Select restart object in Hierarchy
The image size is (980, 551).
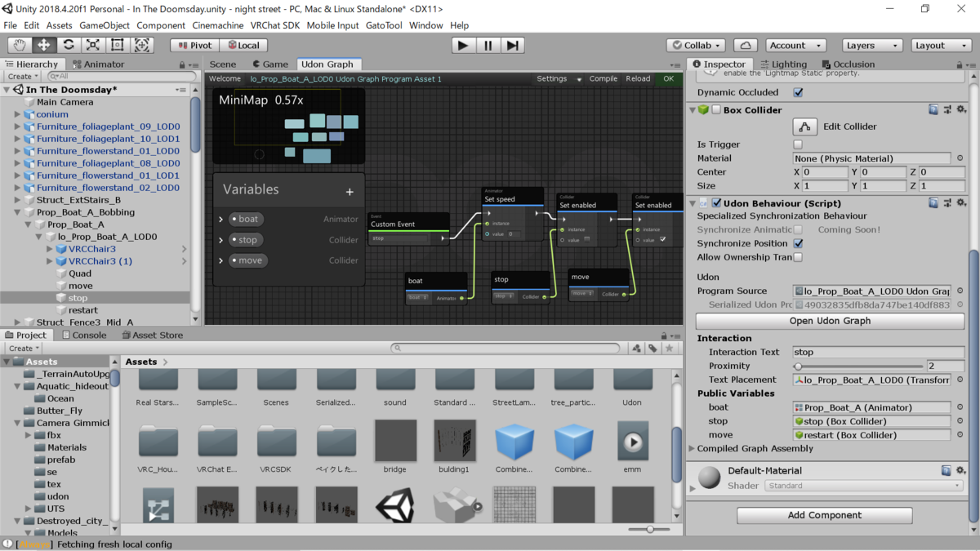(x=83, y=310)
